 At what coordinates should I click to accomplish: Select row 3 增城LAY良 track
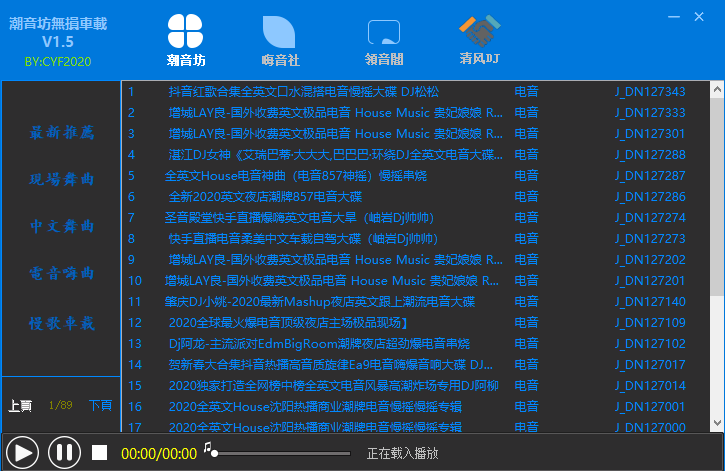click(x=335, y=134)
